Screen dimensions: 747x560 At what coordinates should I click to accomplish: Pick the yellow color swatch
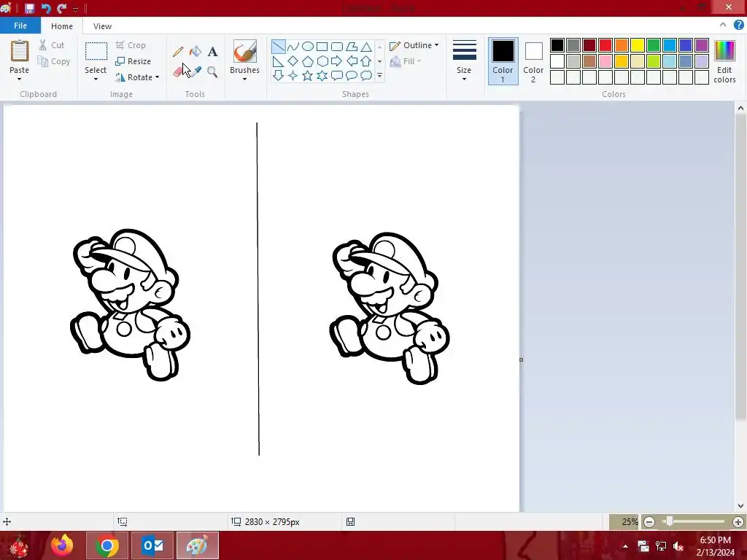click(638, 45)
